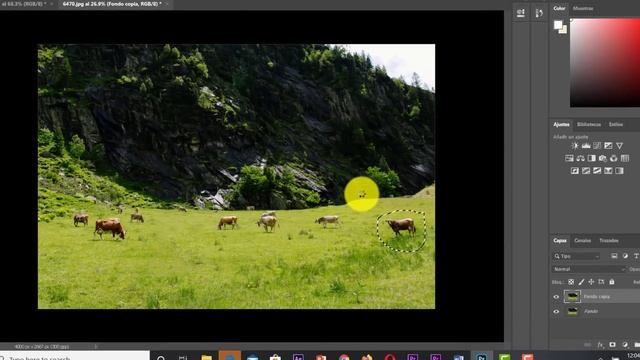Add a Levels adjustment
The height and width of the screenshot is (360, 640).
pyautogui.click(x=586, y=146)
